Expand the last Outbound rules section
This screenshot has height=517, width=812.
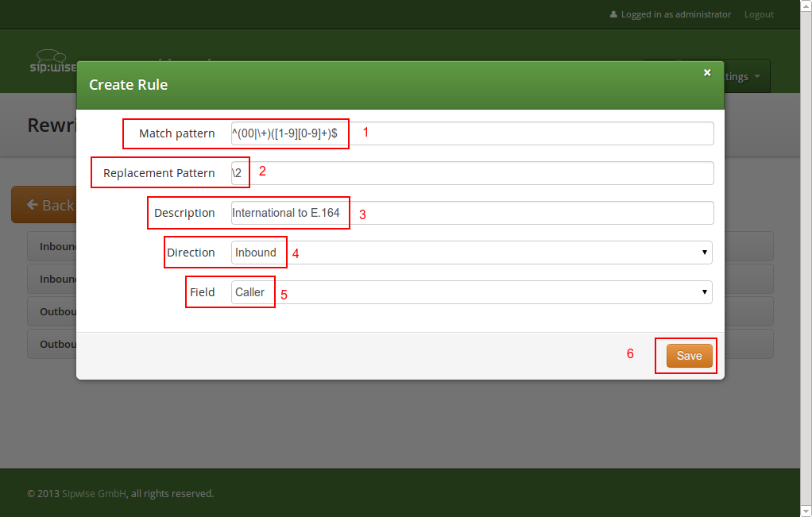[52, 344]
